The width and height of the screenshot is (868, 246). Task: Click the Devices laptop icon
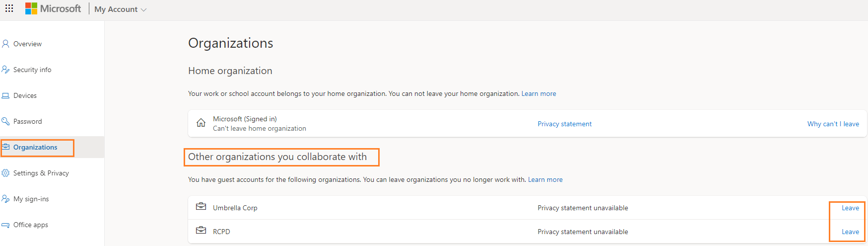[5, 95]
